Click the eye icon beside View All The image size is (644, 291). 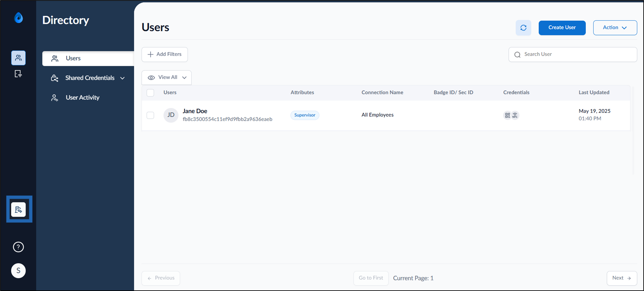151,77
